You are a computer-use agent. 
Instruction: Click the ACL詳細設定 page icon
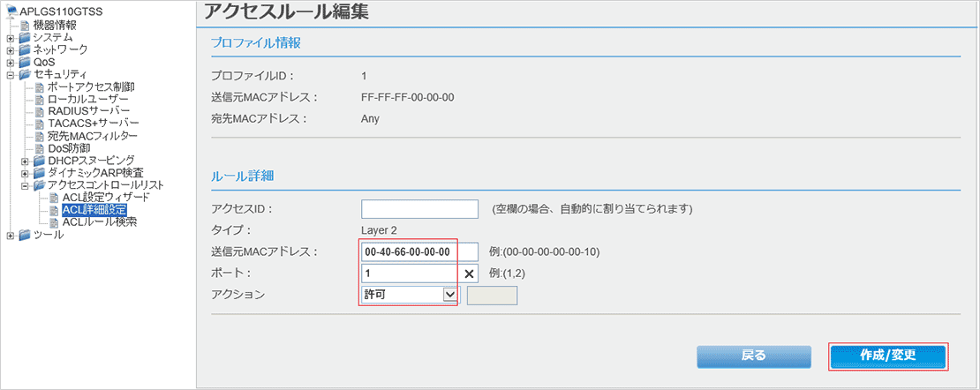pyautogui.click(x=55, y=210)
